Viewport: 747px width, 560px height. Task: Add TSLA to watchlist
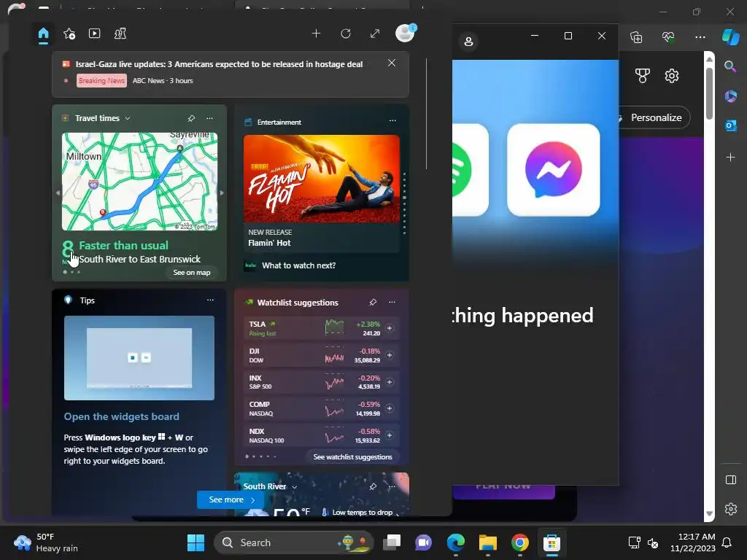[x=390, y=328]
